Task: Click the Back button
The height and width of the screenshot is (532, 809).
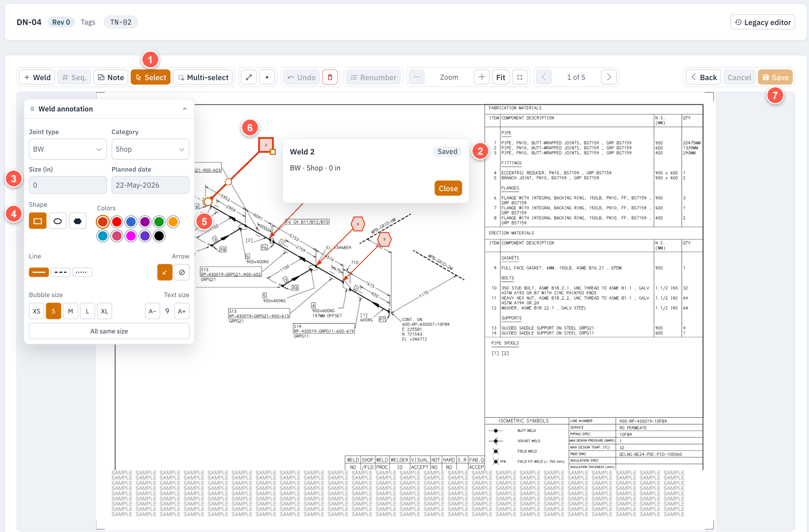Action: click(x=704, y=77)
